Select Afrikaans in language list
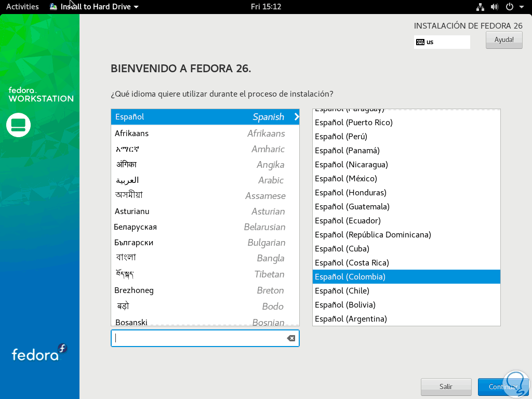Viewport: 532px width, 399px height. [x=205, y=134]
